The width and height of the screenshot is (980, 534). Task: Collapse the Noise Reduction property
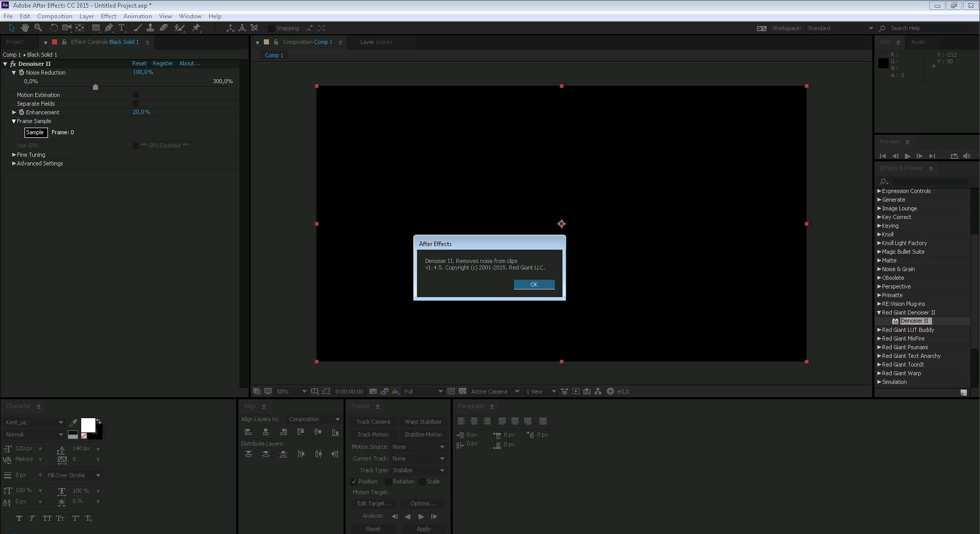[x=14, y=72]
